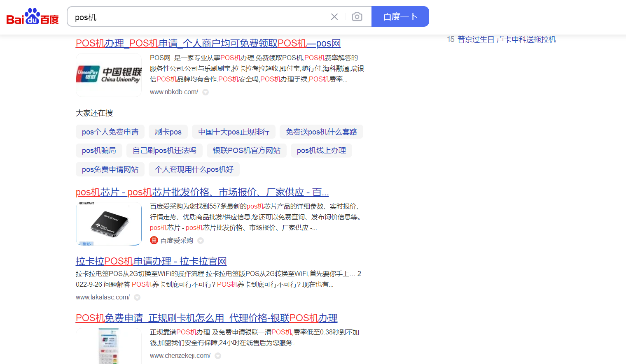Expand dropdown next to www.chenzekeji.com
Screen dimensions: 626x364
point(218,356)
